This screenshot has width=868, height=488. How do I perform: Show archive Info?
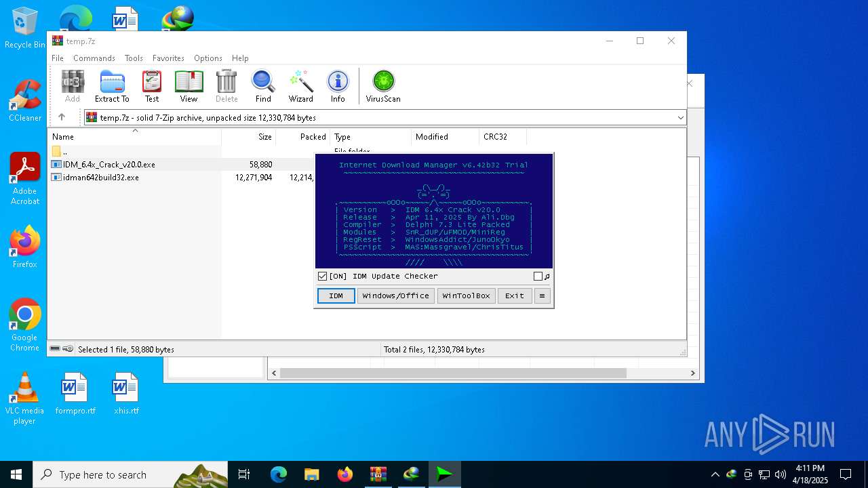338,86
